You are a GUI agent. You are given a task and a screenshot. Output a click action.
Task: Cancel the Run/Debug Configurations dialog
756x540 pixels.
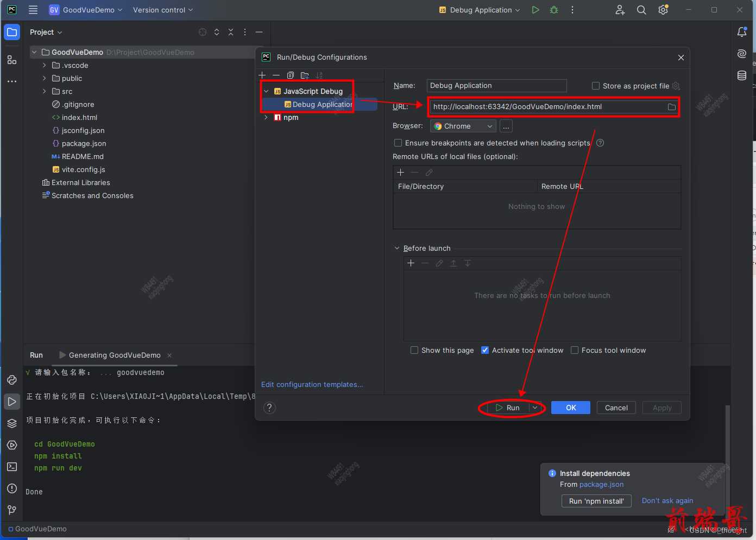pyautogui.click(x=616, y=408)
